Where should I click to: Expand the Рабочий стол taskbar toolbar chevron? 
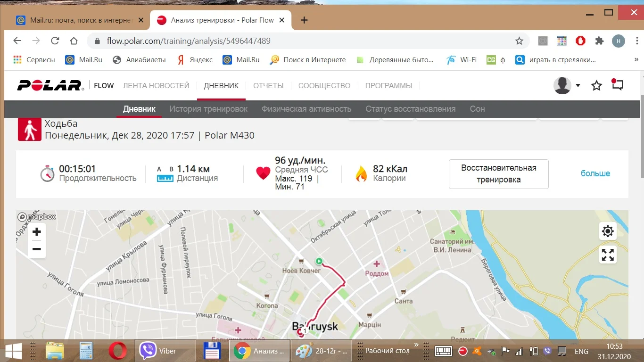point(416,346)
